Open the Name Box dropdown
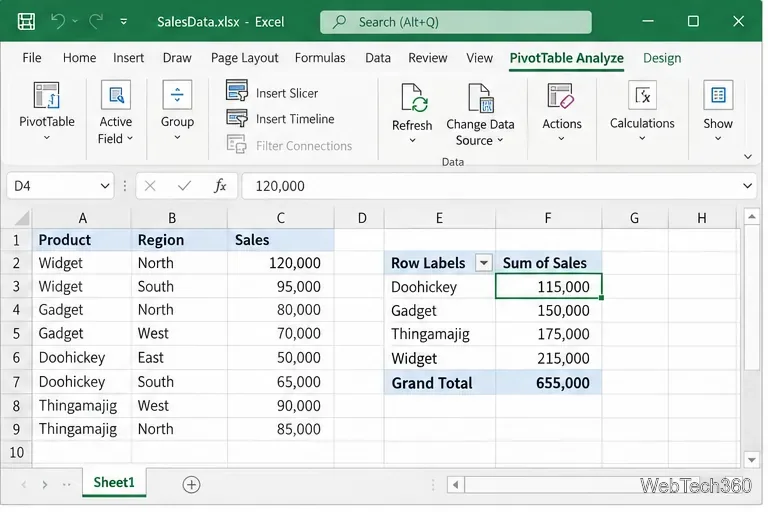The image size is (768, 512). click(104, 186)
